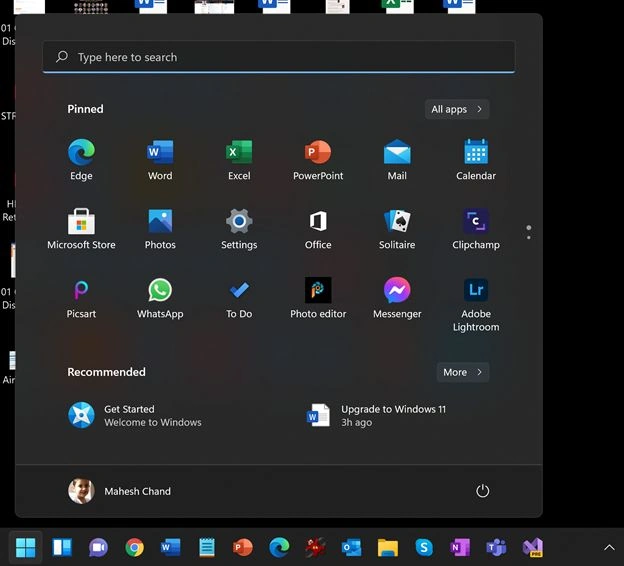Launch the Office app
Image resolution: width=624 pixels, height=566 pixels.
pyautogui.click(x=318, y=229)
